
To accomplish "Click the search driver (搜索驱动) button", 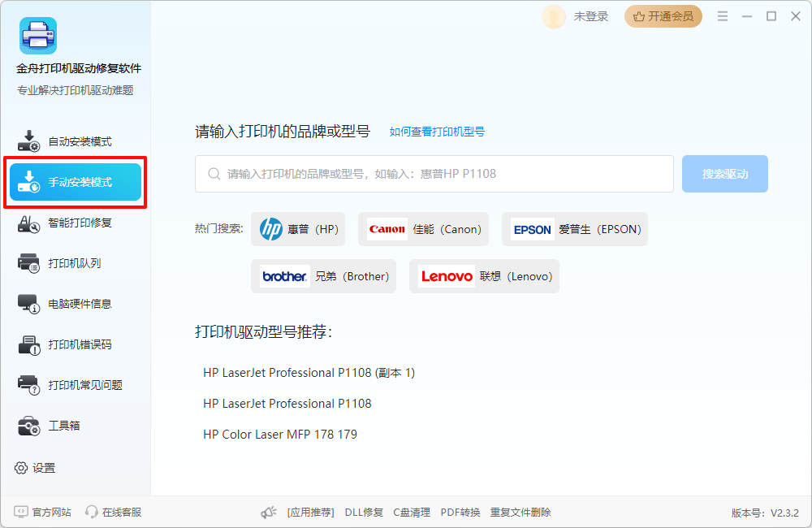I will (x=724, y=174).
